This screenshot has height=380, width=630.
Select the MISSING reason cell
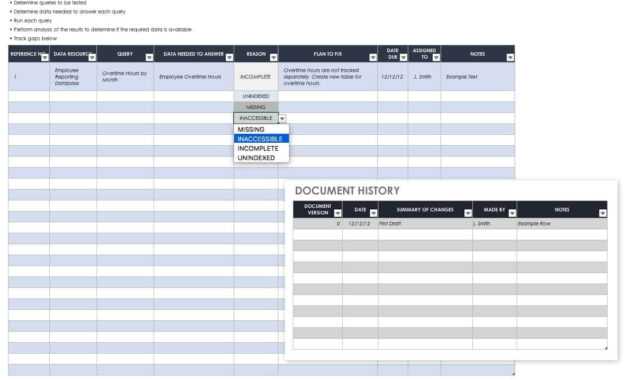point(256,107)
